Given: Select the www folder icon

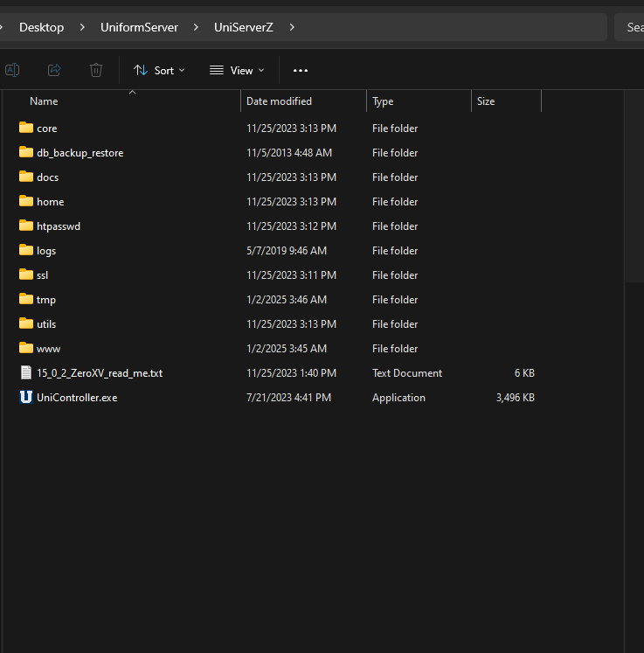Looking at the screenshot, I should tap(26, 348).
